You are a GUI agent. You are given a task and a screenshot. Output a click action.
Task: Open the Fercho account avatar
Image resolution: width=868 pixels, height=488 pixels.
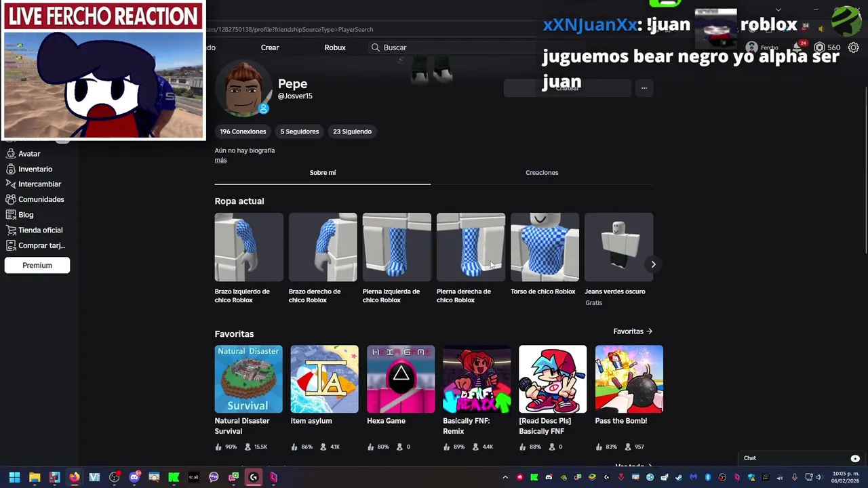tap(751, 47)
